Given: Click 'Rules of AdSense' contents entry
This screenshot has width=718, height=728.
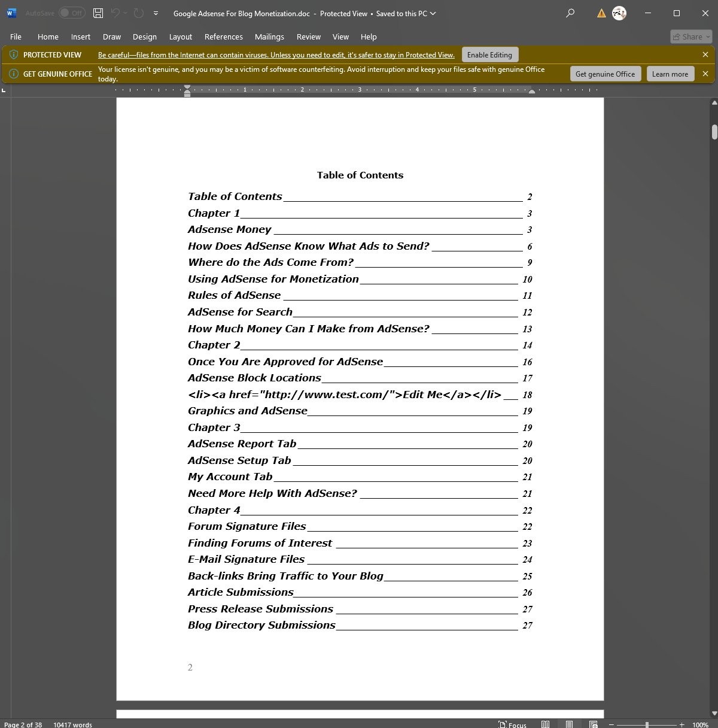Looking at the screenshot, I should click(360, 295).
